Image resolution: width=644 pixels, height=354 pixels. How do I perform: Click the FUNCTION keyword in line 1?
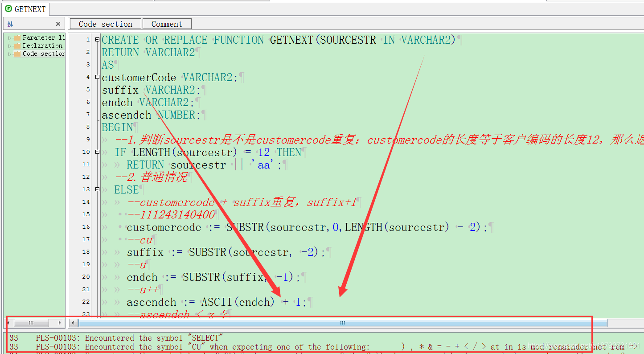239,40
